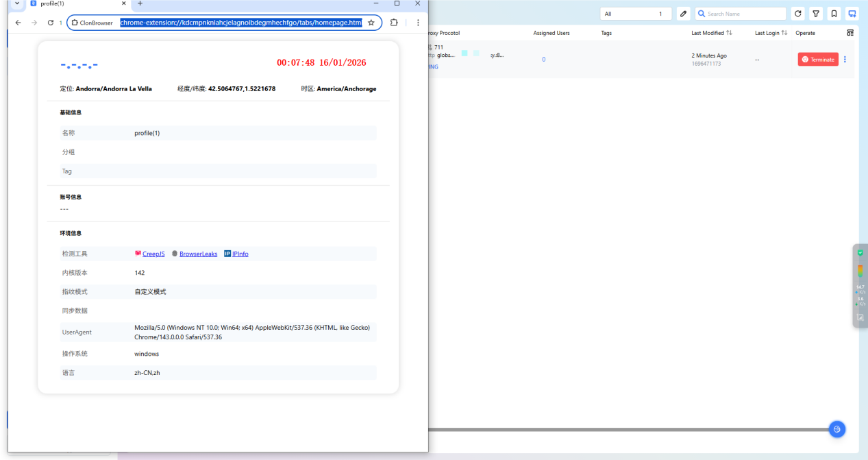Screen dimensions: 868x460
Task: Bookmark this page with star icon
Action: [x=371, y=23]
